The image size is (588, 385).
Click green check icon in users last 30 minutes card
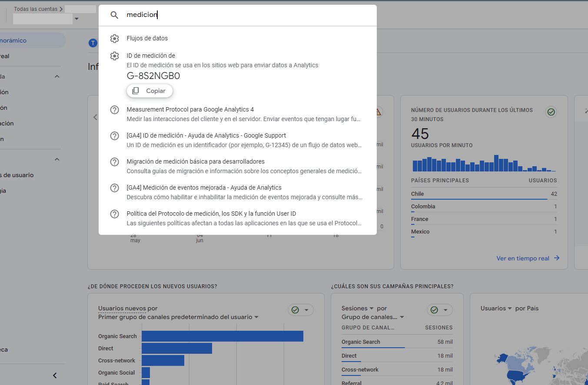pyautogui.click(x=551, y=112)
